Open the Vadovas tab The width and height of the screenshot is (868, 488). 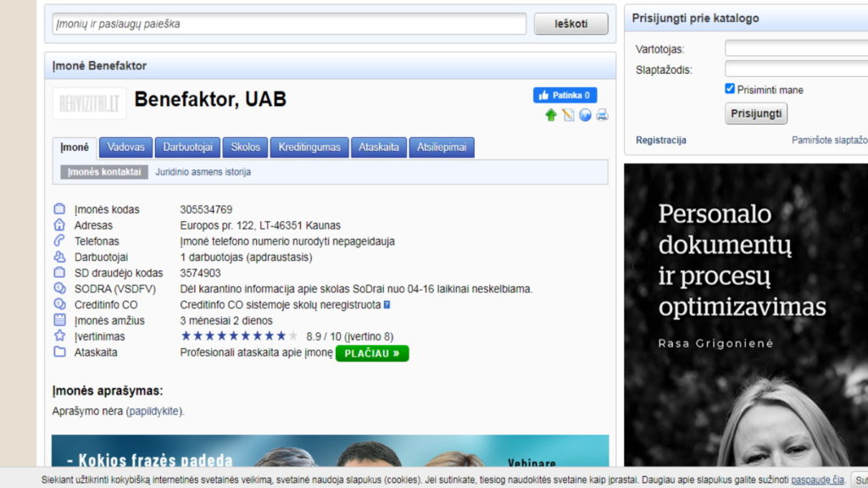[125, 147]
